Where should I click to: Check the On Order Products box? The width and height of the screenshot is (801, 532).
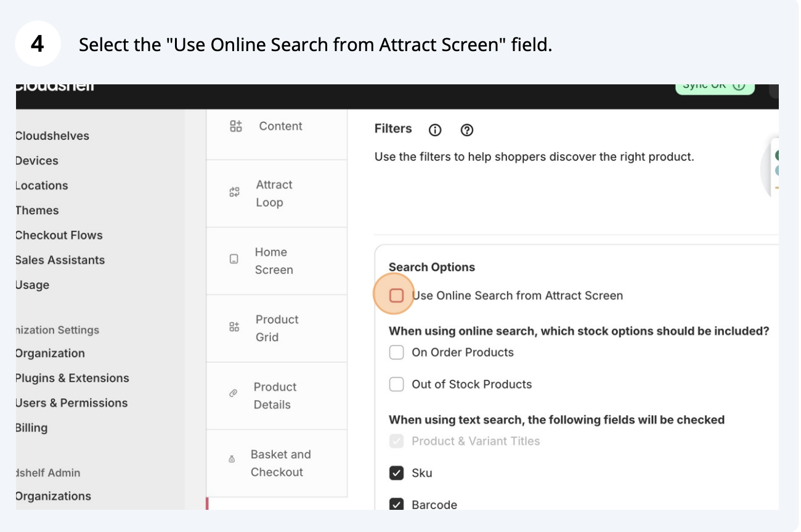(396, 352)
